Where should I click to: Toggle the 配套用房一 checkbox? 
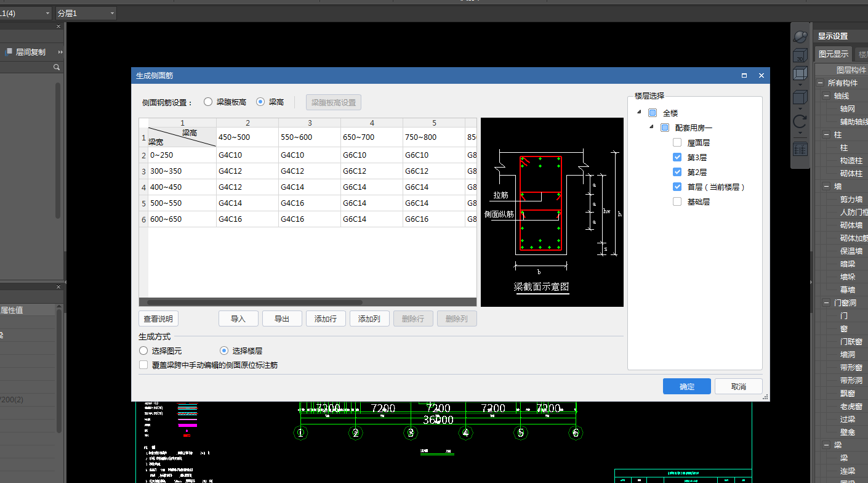point(665,128)
